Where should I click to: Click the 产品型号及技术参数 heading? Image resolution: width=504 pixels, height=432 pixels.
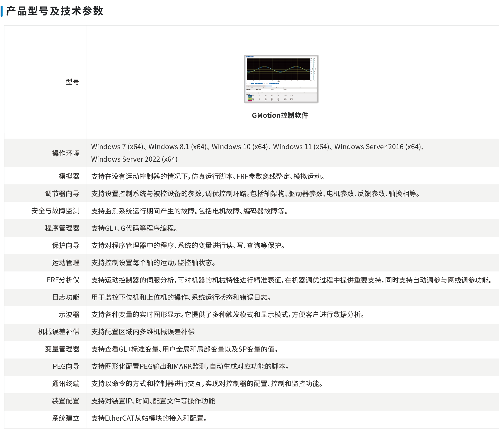55,11
